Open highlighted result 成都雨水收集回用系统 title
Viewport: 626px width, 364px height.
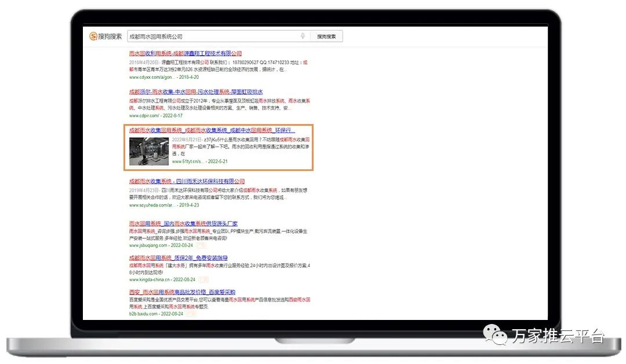[x=212, y=130]
